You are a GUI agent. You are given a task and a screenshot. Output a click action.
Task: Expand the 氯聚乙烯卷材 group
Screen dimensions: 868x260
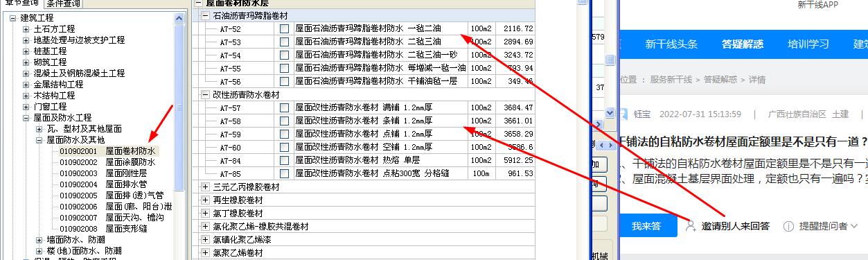(205, 253)
